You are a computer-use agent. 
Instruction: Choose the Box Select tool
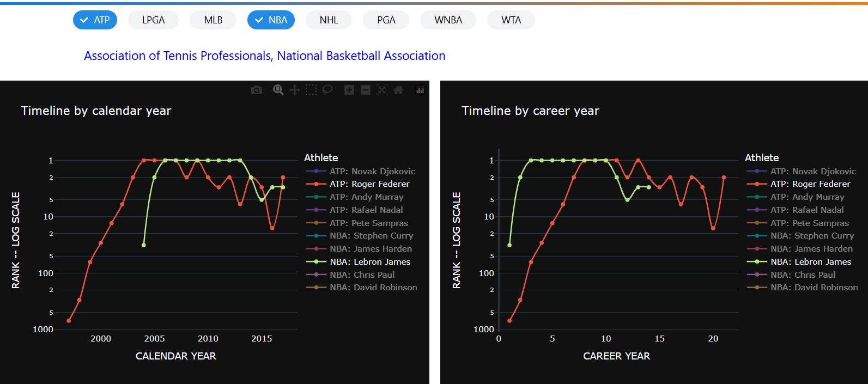pos(311,90)
